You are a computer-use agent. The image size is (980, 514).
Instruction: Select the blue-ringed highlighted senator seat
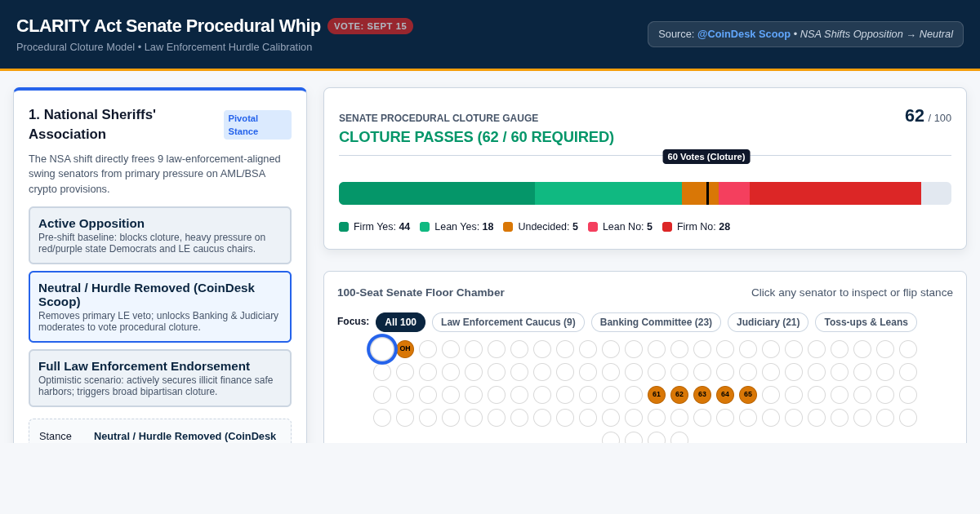[x=382, y=349]
